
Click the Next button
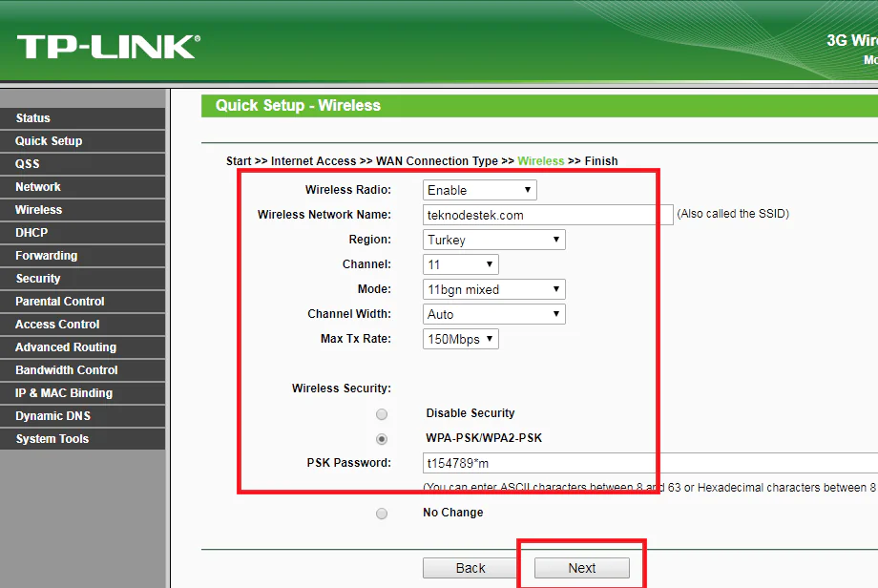(x=582, y=568)
